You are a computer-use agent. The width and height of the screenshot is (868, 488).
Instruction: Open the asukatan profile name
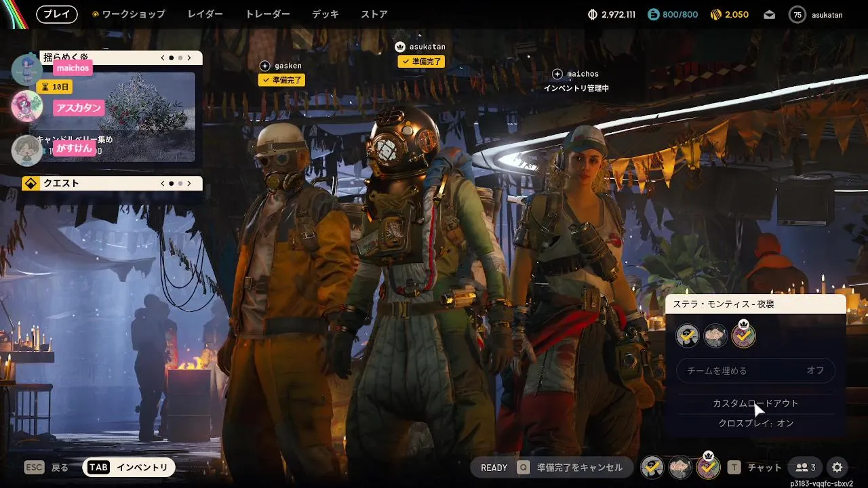[827, 14]
